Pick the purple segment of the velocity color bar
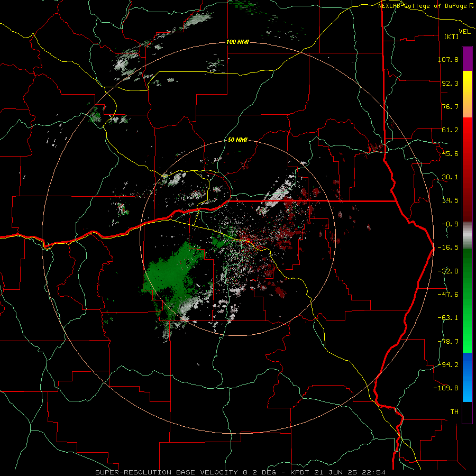Screen dimensions: 476x476 (467, 59)
